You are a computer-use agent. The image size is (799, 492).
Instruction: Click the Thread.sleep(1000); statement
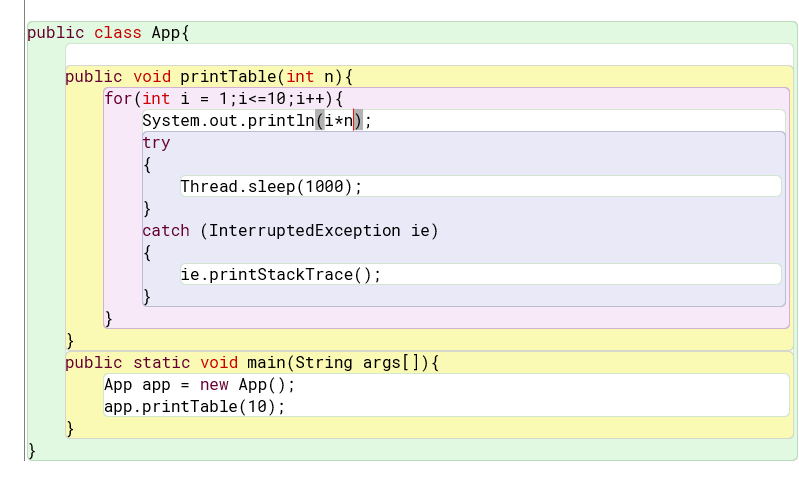coord(271,186)
